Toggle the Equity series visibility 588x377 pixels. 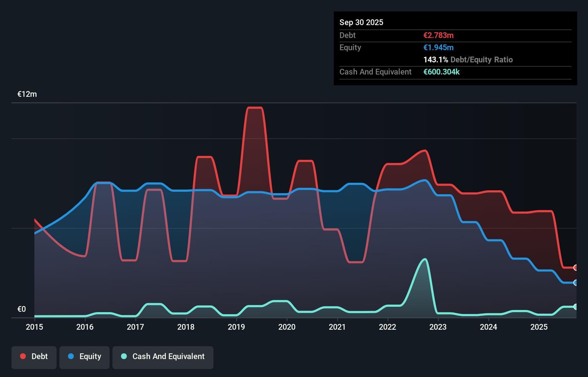coord(84,357)
